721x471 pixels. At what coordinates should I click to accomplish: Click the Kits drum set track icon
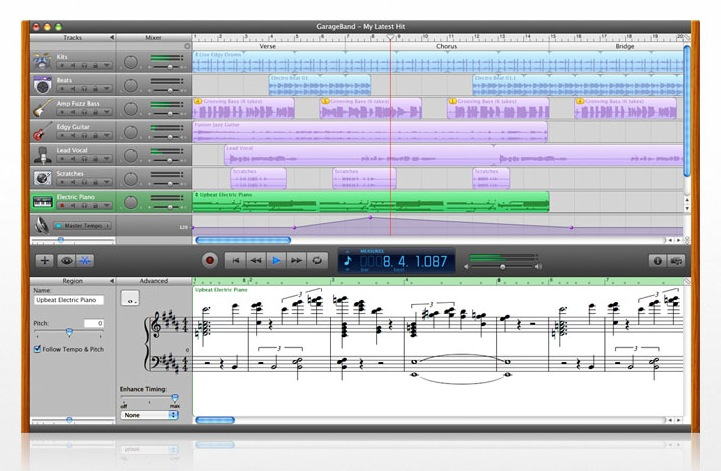pos(43,62)
